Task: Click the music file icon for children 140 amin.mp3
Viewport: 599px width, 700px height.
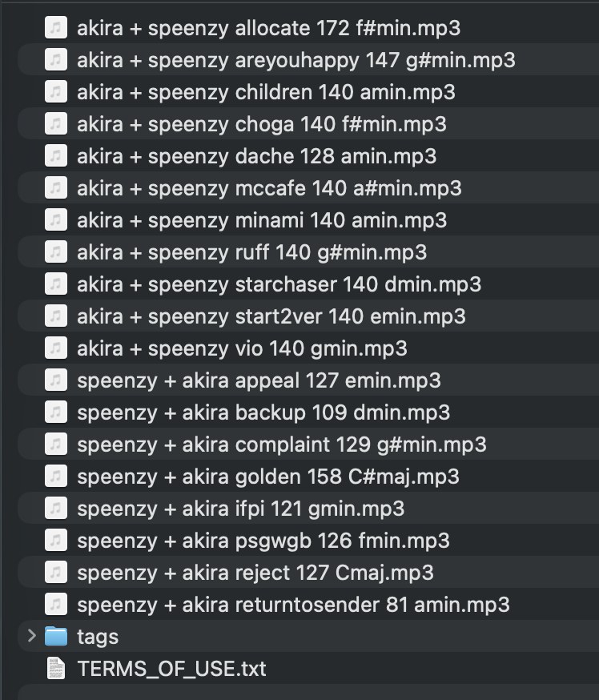Action: tap(56, 92)
